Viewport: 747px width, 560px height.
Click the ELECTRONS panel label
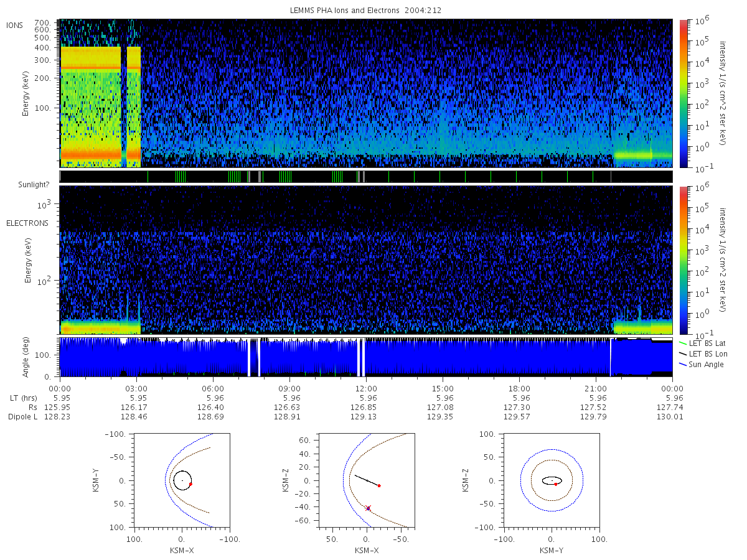[26, 223]
